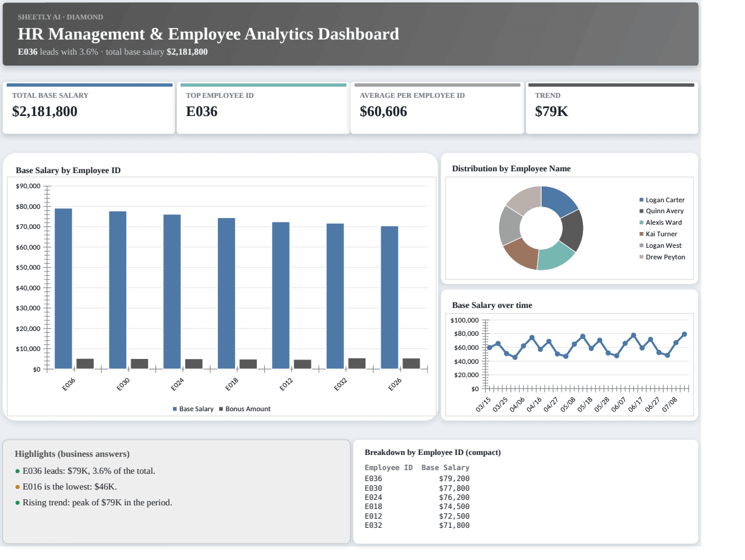The image size is (745, 560).
Task: Click Employee ID column header
Action: pyautogui.click(x=389, y=468)
